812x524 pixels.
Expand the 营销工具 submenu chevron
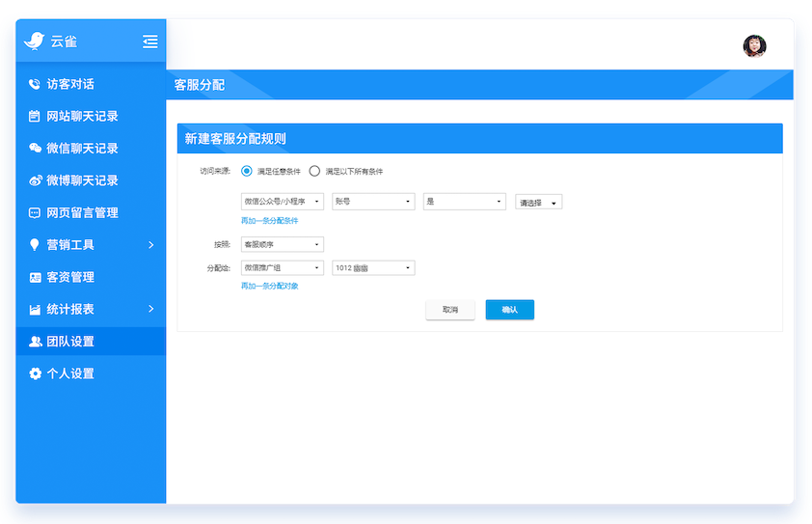[x=150, y=245]
